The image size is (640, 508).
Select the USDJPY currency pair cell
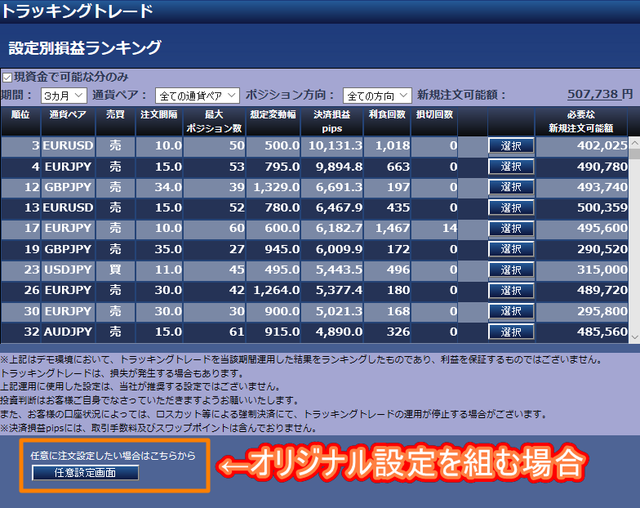tap(68, 270)
